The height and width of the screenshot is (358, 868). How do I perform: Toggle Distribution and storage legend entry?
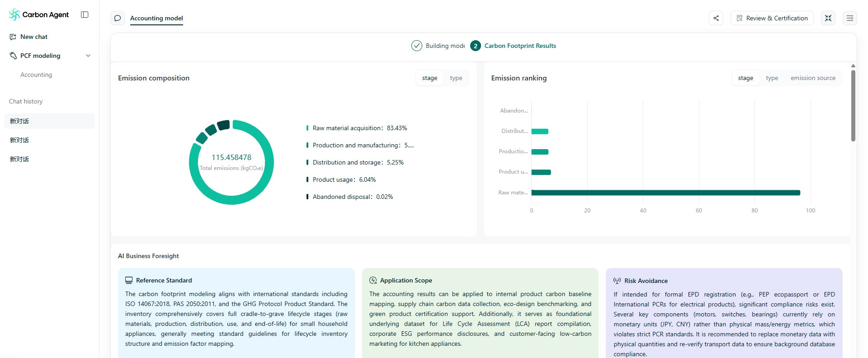tap(355, 162)
